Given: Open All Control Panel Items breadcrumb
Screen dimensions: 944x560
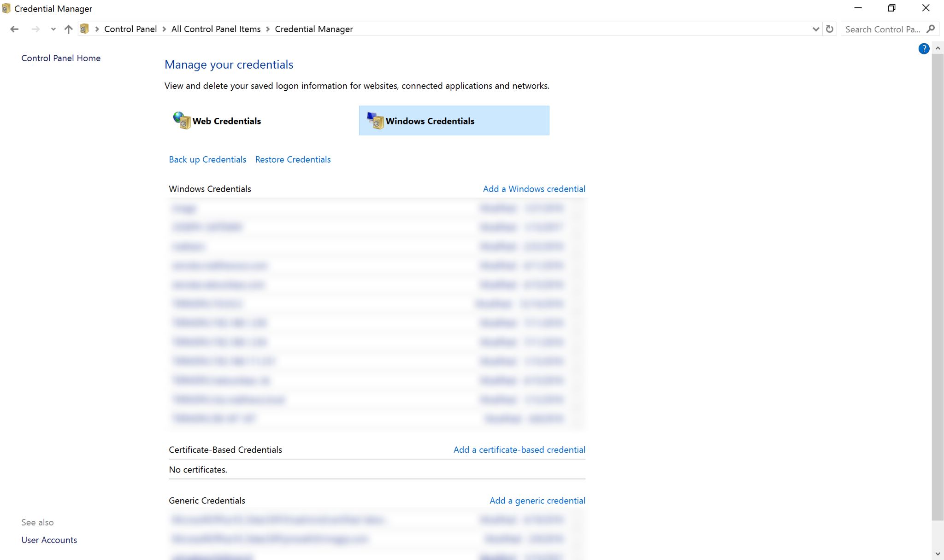Looking at the screenshot, I should point(216,29).
